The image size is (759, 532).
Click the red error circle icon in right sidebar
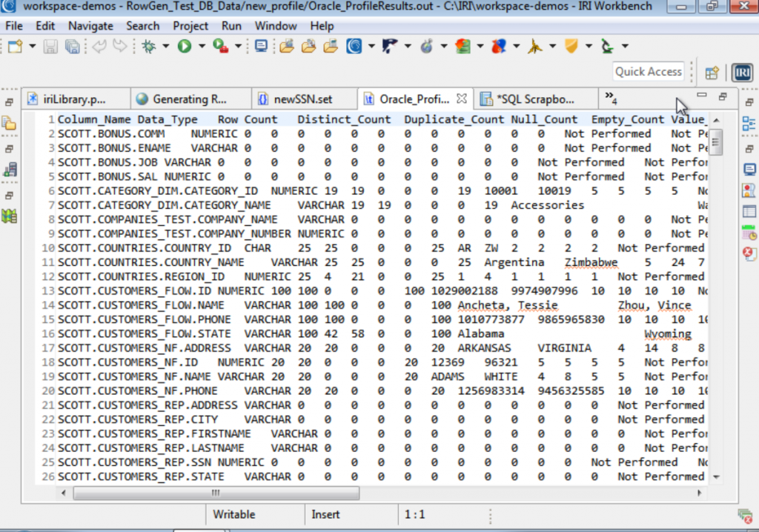[749, 253]
